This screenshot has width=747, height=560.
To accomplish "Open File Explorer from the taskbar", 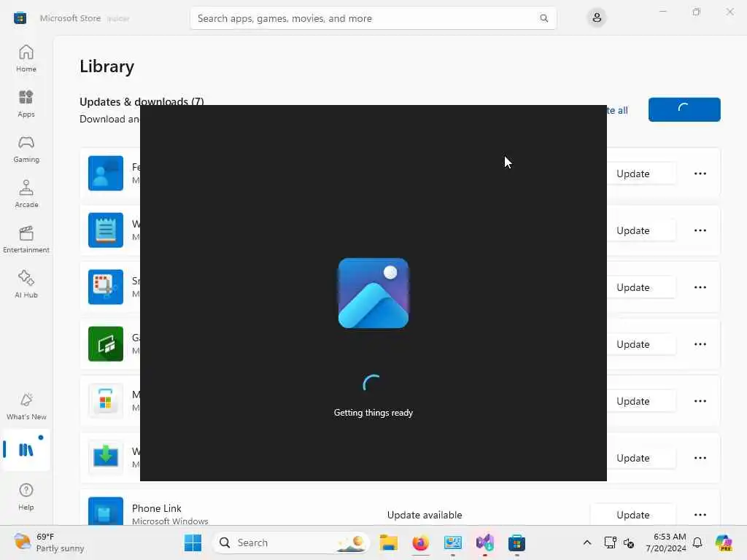I will point(388,542).
